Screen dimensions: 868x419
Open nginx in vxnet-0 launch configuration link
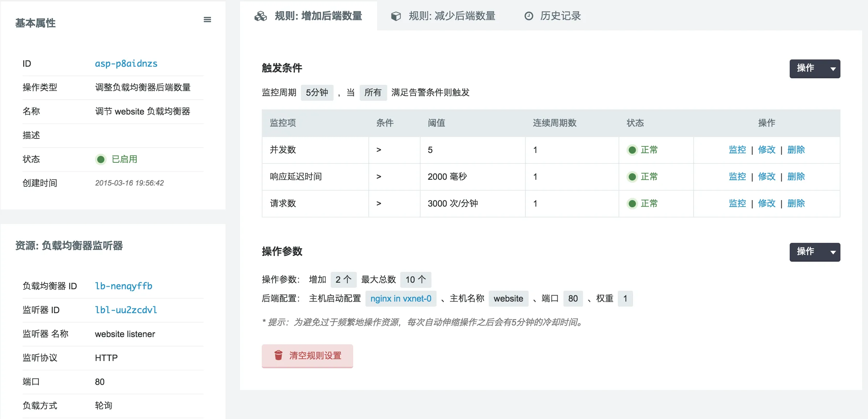(401, 299)
